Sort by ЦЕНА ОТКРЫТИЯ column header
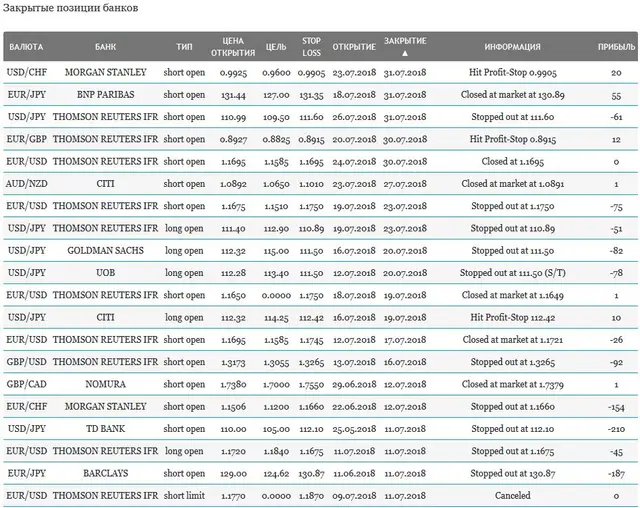640x508 pixels. (233, 47)
